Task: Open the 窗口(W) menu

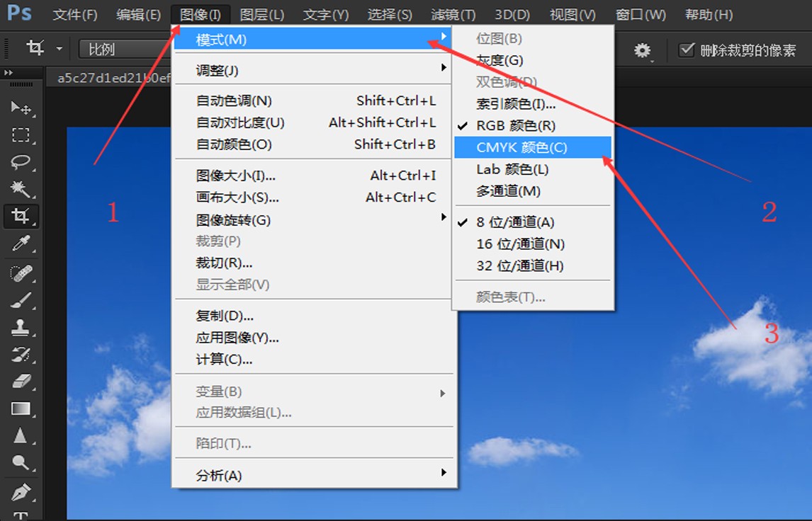Action: point(641,14)
